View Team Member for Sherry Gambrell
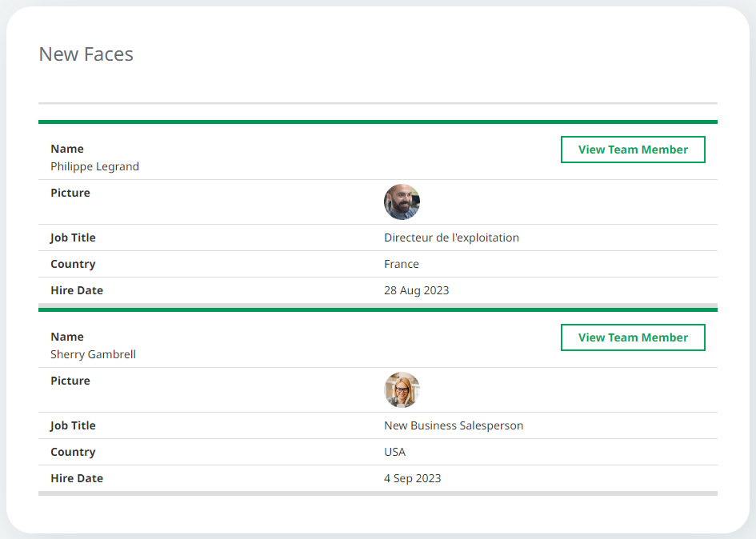The width and height of the screenshot is (756, 539). click(633, 337)
